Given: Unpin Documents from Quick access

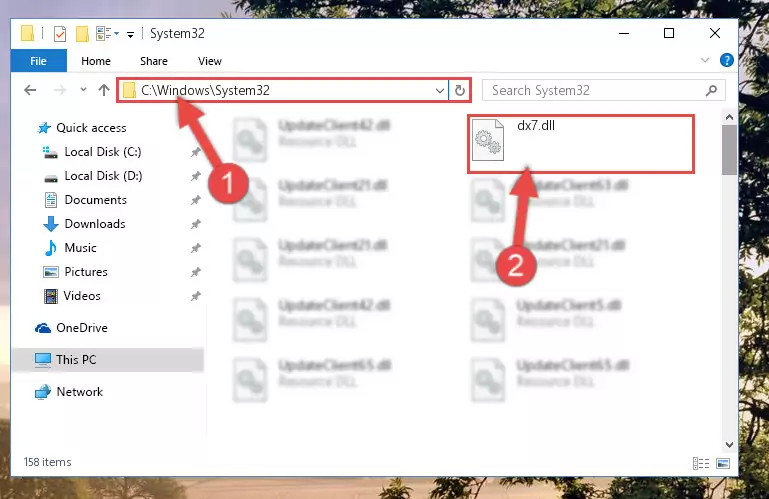Looking at the screenshot, I should [x=195, y=200].
